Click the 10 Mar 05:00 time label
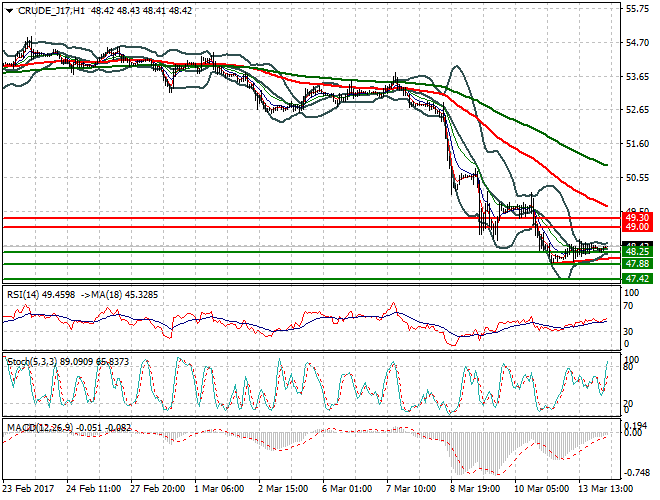660x500 pixels. pyautogui.click(x=542, y=487)
